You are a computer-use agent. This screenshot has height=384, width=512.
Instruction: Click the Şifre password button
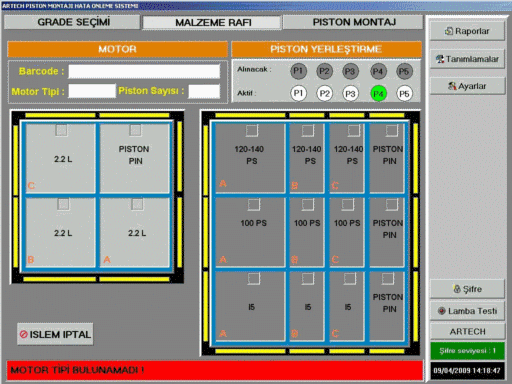467,289
